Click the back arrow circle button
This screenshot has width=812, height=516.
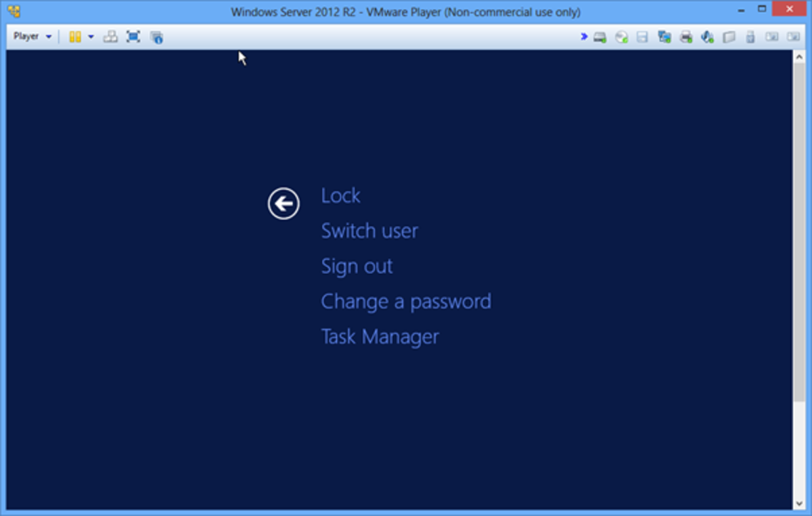284,203
